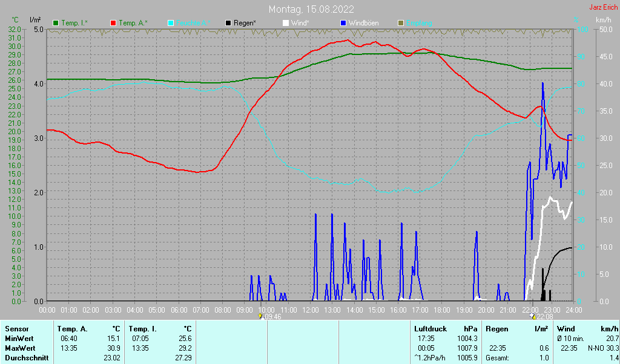Click the '24:00' time axis label
This screenshot has width=620, height=364.
574,310
